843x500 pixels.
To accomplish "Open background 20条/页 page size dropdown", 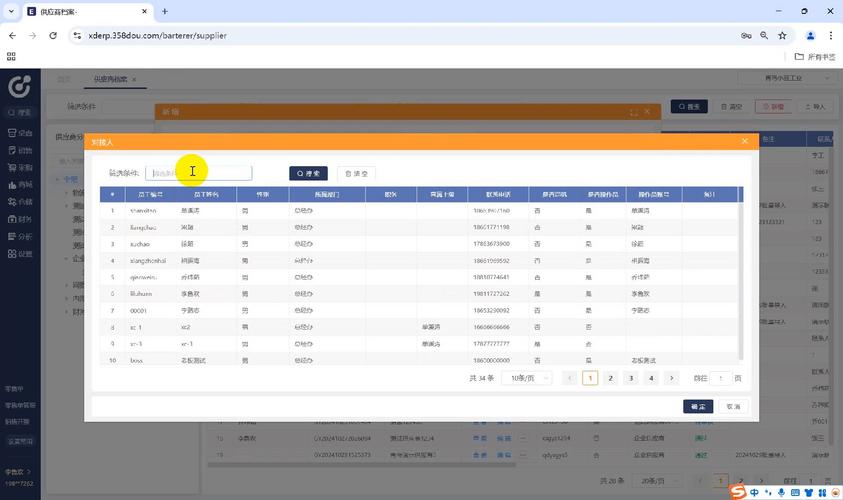I will pyautogui.click(x=656, y=481).
